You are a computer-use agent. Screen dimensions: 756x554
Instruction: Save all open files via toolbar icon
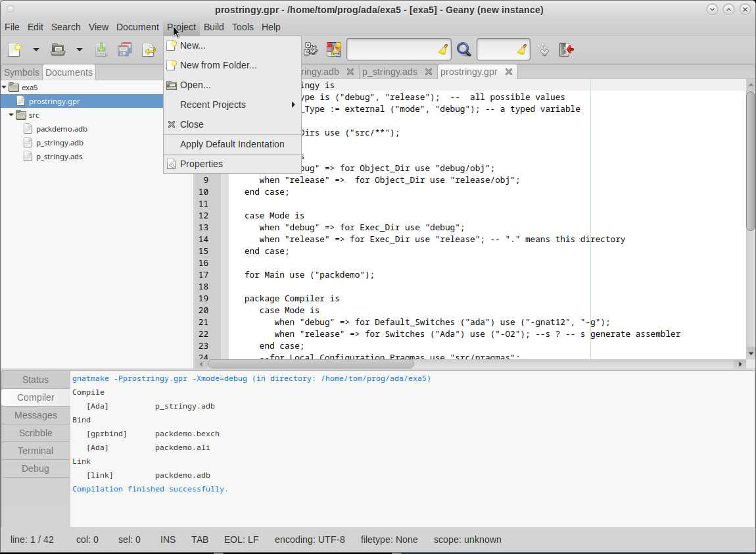pos(124,49)
